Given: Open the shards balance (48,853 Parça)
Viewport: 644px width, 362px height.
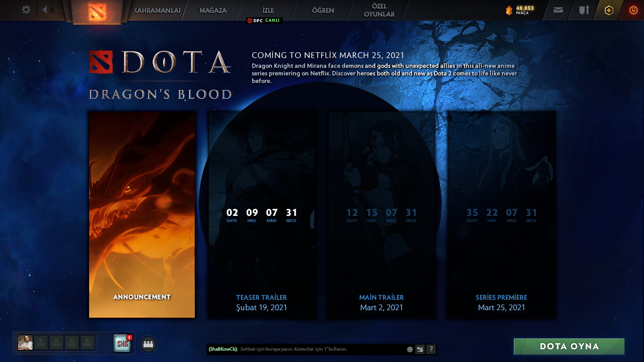Looking at the screenshot, I should pyautogui.click(x=520, y=10).
